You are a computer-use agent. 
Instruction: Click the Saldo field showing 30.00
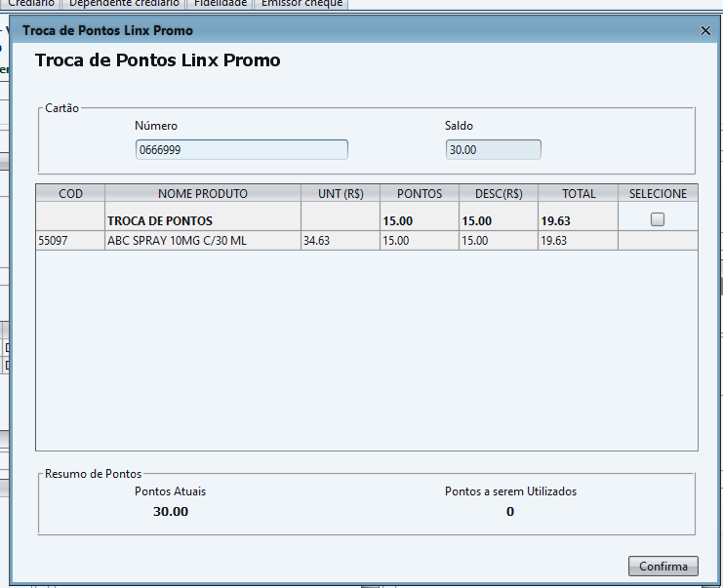coord(494,150)
